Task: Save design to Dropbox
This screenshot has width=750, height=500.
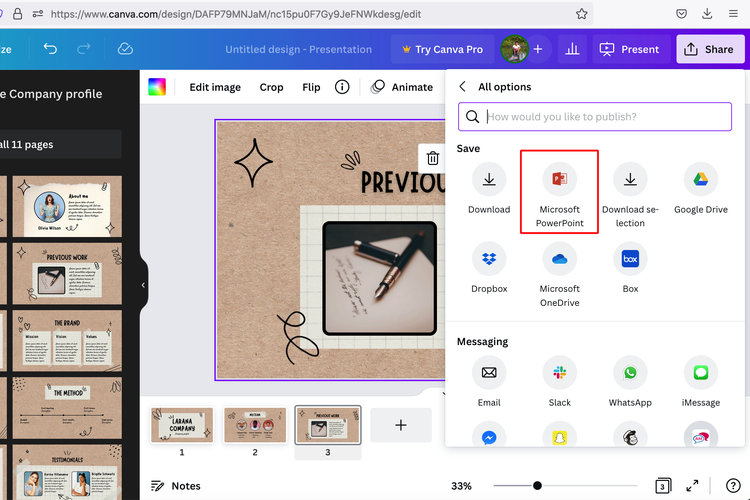Action: click(488, 259)
